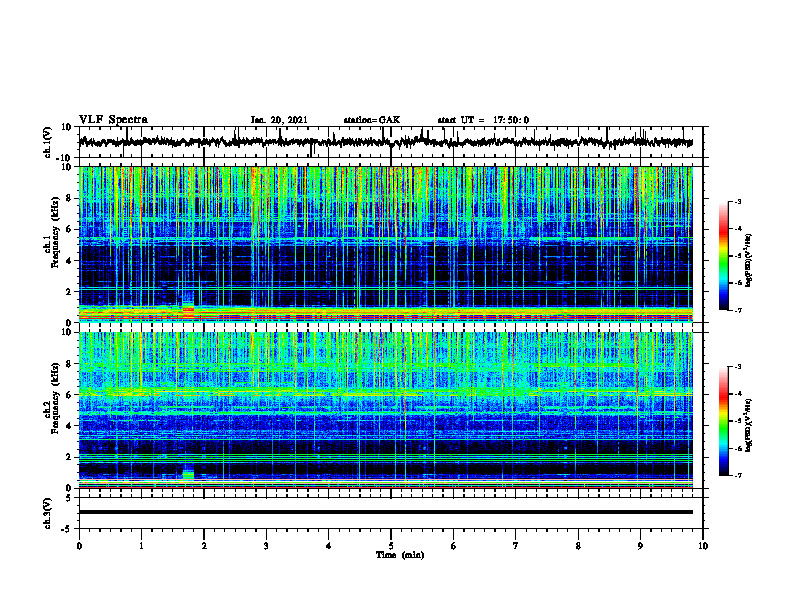Image resolution: width=792 pixels, height=612 pixels.
Task: Click the "-5" tick on ch.1 colorbar
Action: click(x=737, y=257)
